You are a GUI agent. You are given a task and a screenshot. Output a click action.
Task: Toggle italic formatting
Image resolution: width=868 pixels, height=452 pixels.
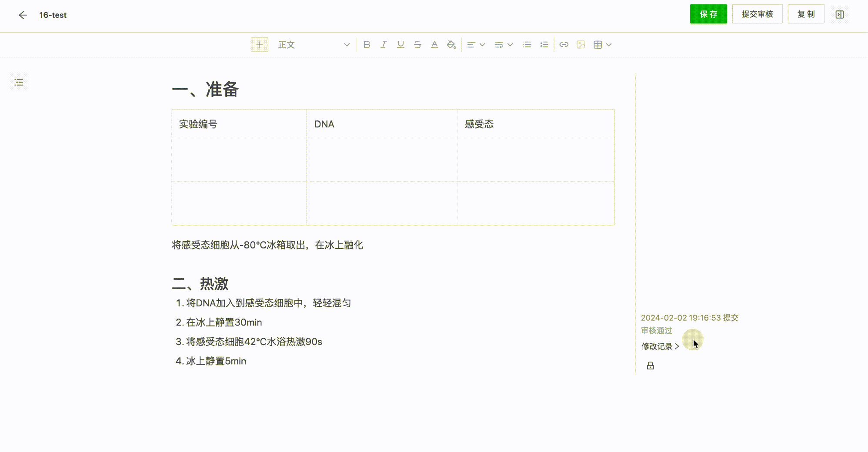pyautogui.click(x=384, y=45)
